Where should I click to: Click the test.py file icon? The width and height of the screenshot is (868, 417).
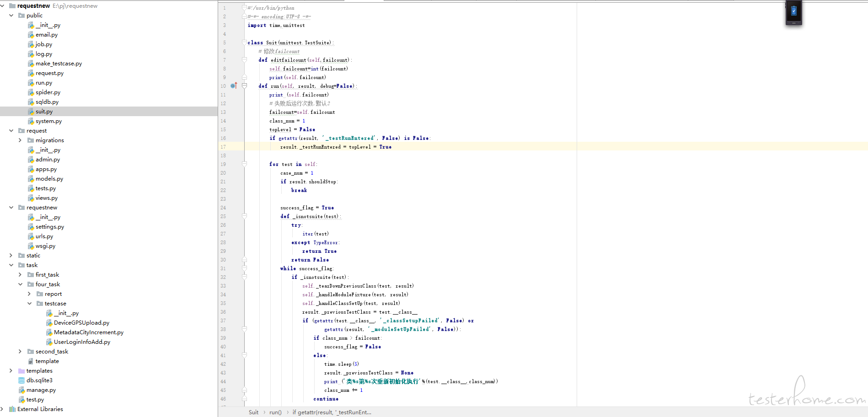(x=21, y=400)
